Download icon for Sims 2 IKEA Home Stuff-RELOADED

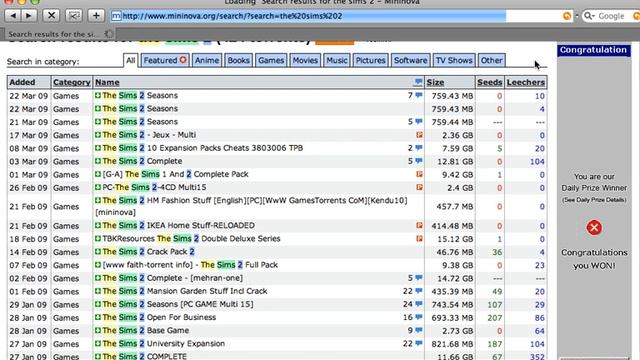(98, 225)
